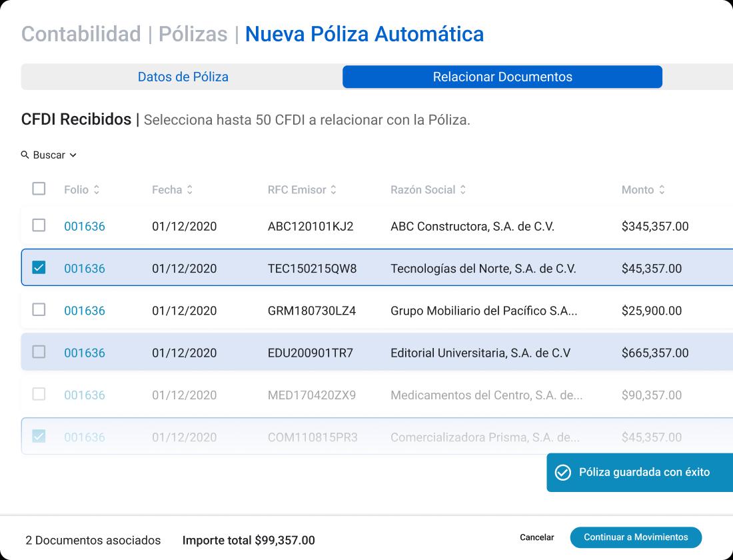Click the $665,357.00 amount

click(655, 353)
